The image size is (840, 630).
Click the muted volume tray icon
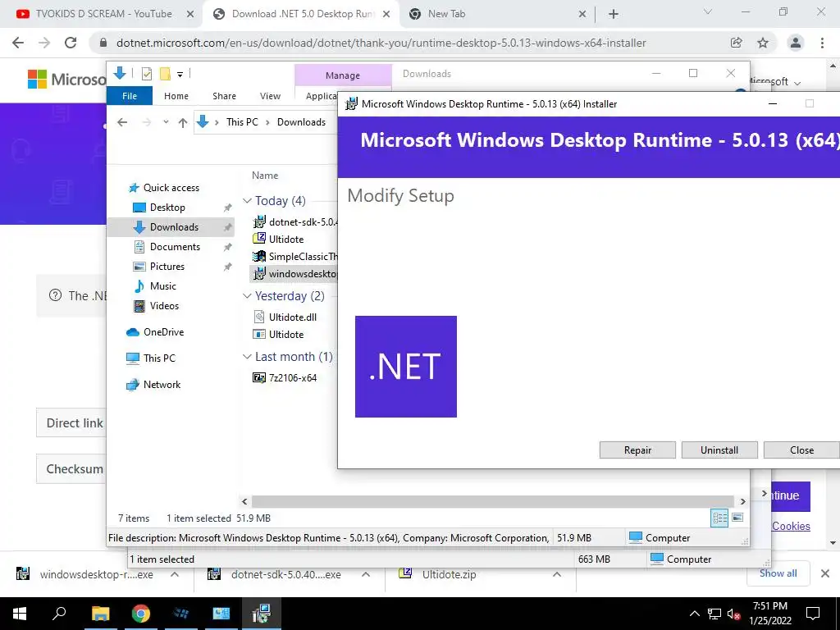pyautogui.click(x=733, y=614)
